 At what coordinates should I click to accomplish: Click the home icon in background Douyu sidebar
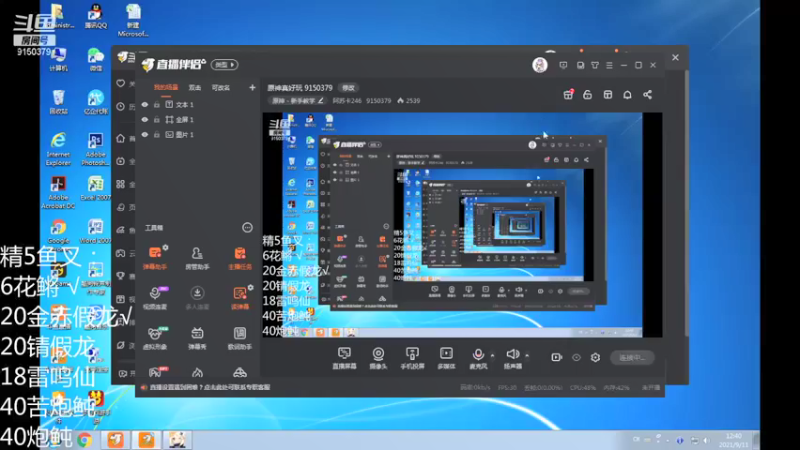120,138
